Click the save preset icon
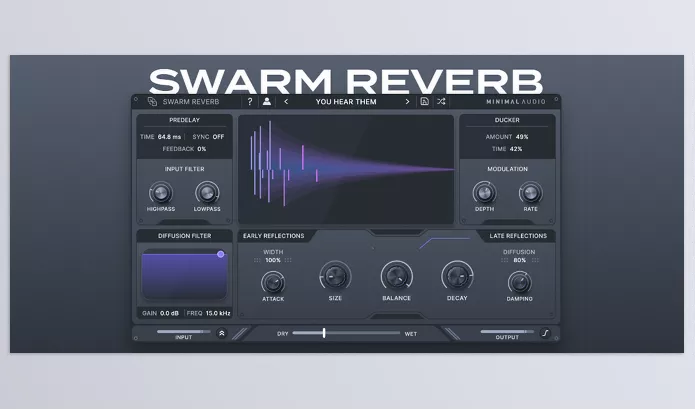 tap(424, 101)
